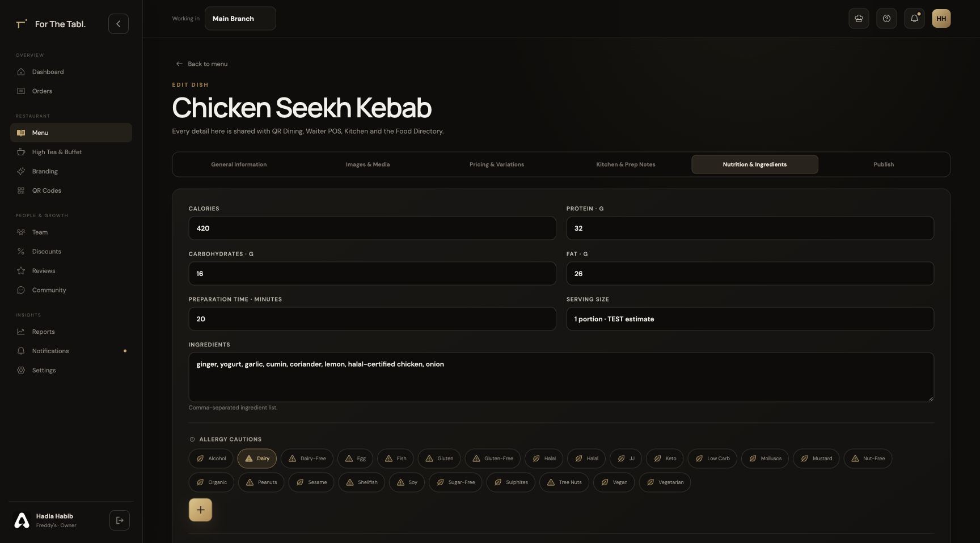Viewport: 980px width, 543px height.
Task: Click the HH profile avatar
Action: point(941,19)
